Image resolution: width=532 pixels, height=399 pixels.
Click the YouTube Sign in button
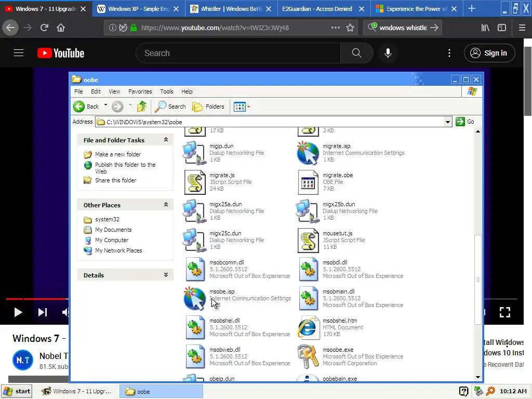pos(489,53)
